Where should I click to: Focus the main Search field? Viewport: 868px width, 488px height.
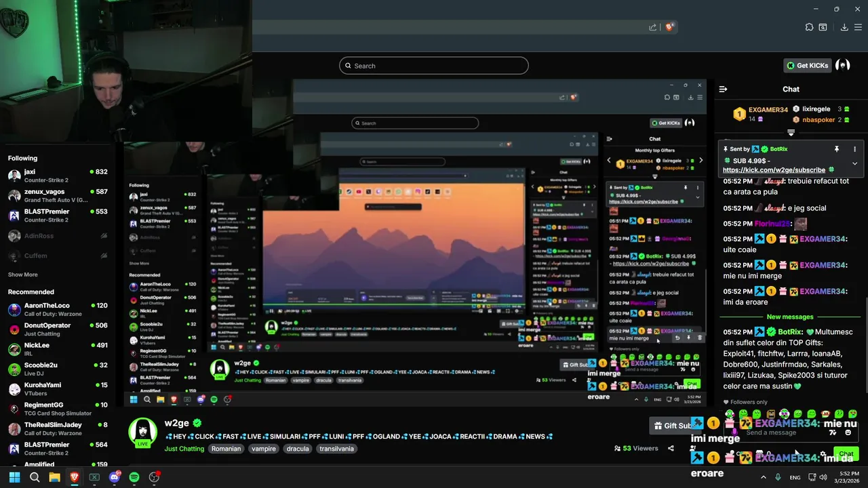[434, 66]
